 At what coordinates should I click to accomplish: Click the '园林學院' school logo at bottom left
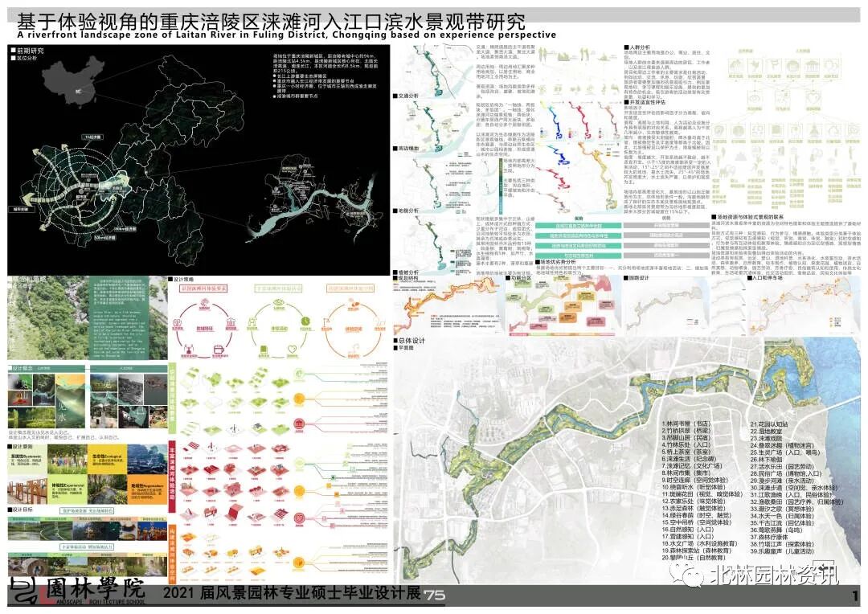[x=78, y=591]
